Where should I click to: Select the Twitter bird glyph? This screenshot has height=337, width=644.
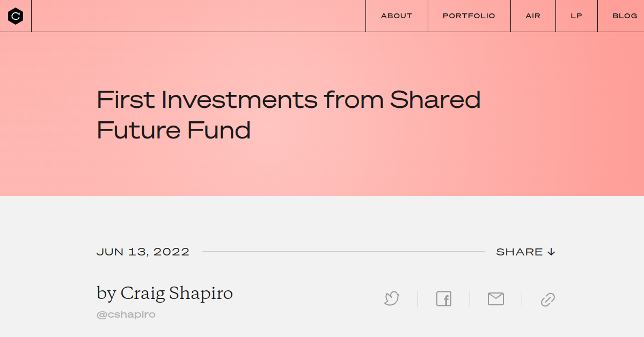tap(392, 299)
